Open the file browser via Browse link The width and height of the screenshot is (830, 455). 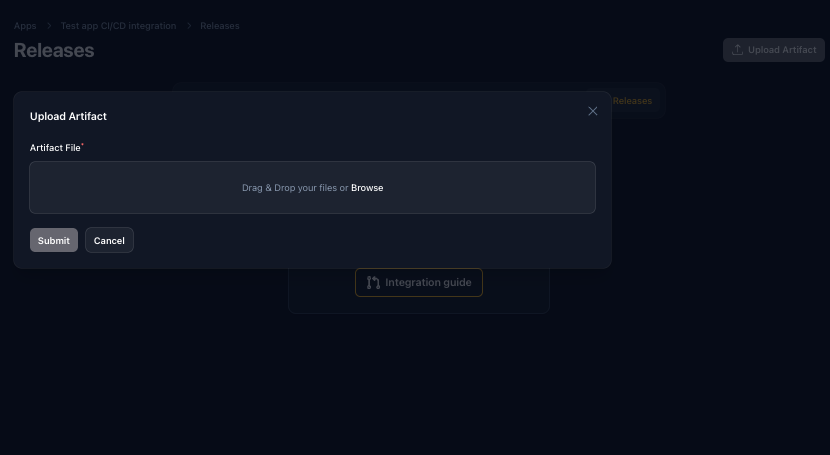(x=367, y=188)
